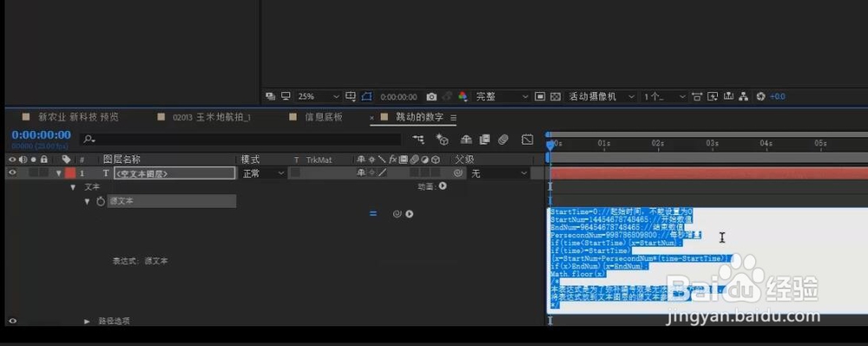The image size is (868, 346).
Task: Toggle layer 1 preserve transparency box
Action: tap(295, 173)
